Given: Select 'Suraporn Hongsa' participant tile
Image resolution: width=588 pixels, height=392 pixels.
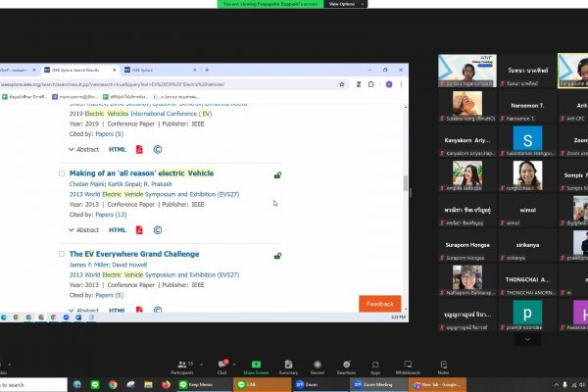Looking at the screenshot, I should 467,245.
